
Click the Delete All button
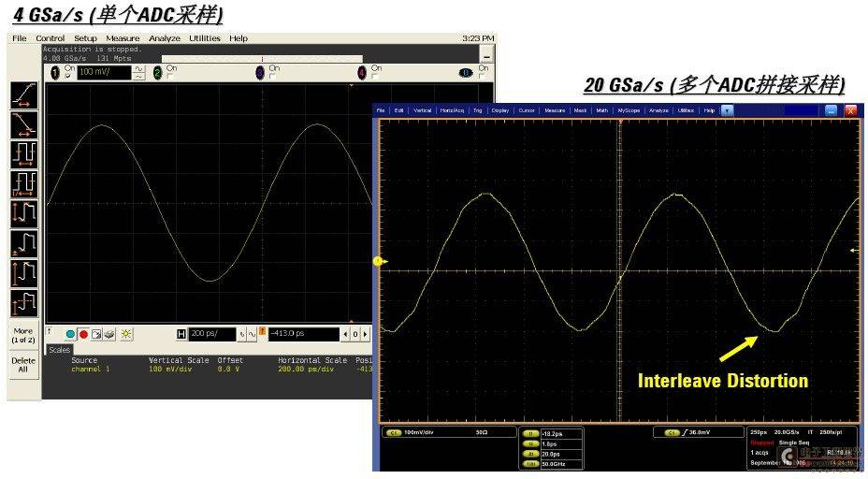(23, 364)
